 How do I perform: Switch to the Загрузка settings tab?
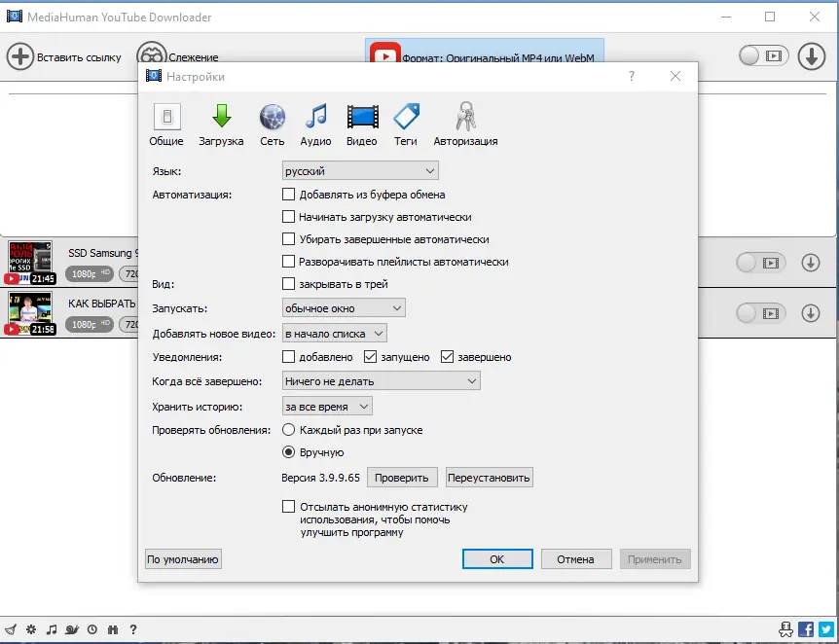[221, 125]
